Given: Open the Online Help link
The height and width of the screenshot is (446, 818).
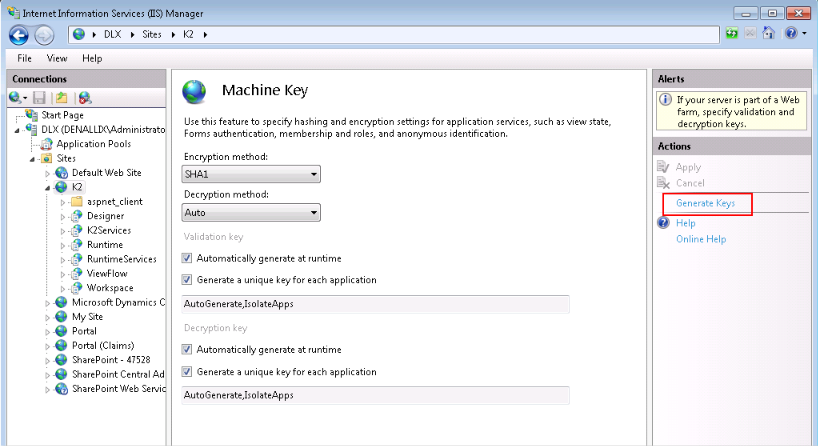Looking at the screenshot, I should click(701, 239).
